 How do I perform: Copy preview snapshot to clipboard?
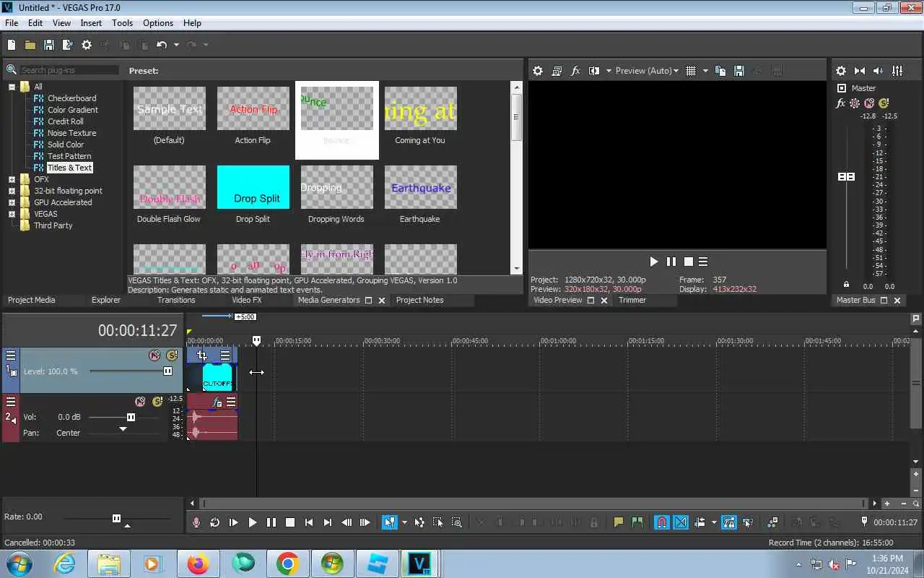point(720,70)
